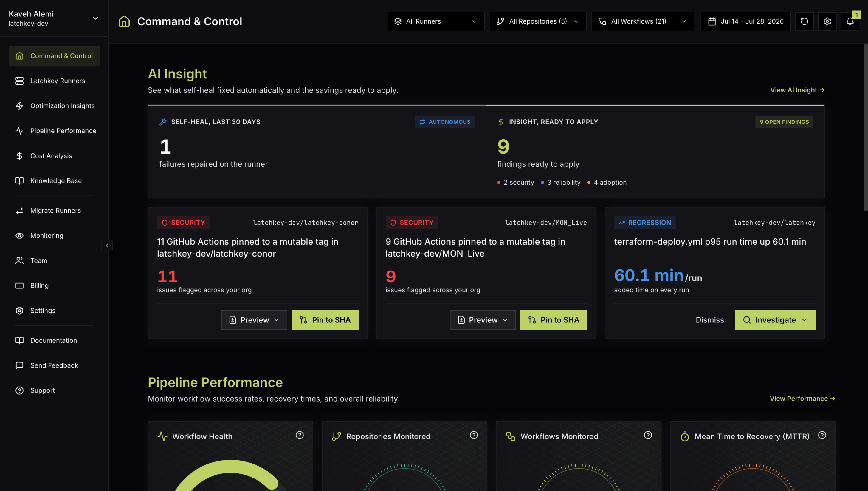Click the Support question mark icon

point(20,390)
